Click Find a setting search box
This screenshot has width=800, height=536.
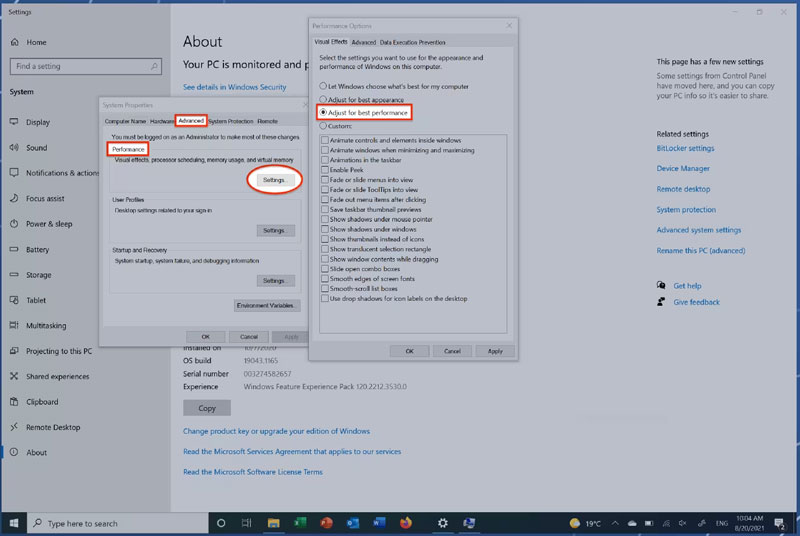click(86, 66)
